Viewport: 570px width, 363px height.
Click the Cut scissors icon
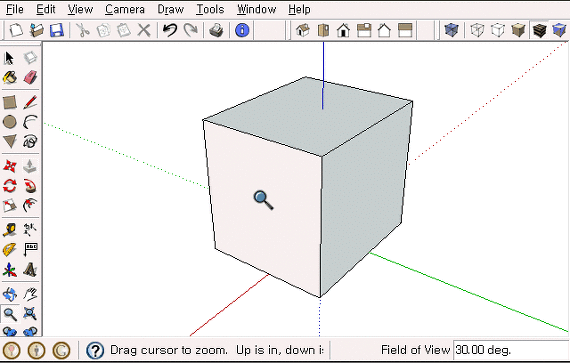point(83,30)
